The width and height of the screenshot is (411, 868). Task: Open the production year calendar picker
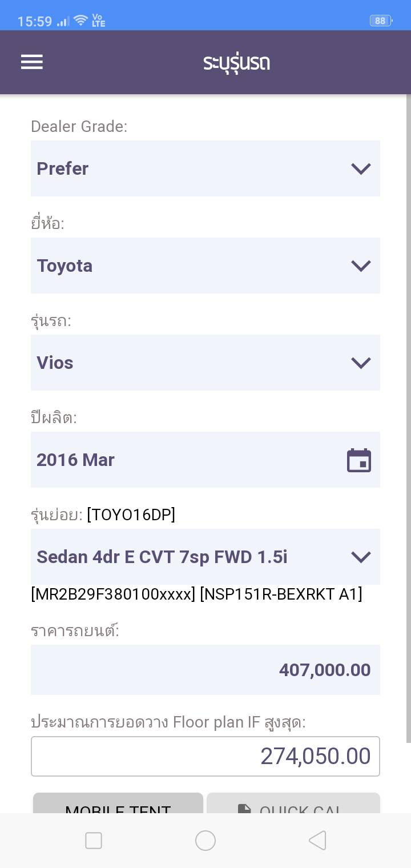[x=359, y=460]
